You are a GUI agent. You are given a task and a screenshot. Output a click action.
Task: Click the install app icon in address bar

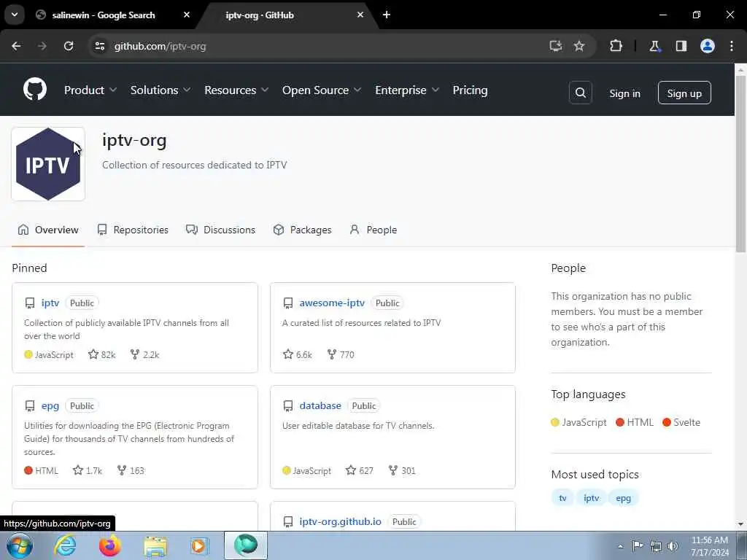[555, 46]
